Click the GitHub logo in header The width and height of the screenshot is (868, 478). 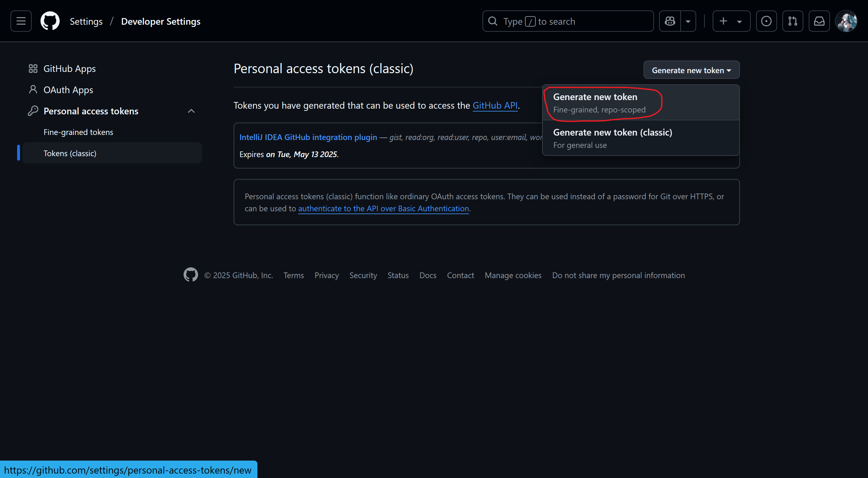[x=50, y=21]
